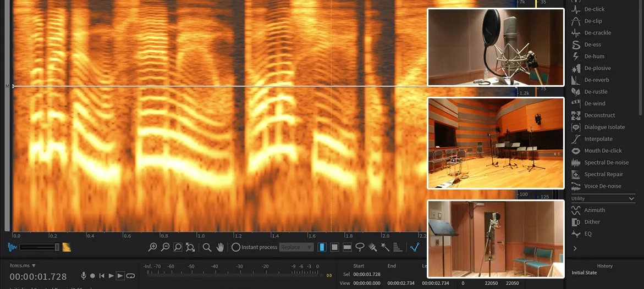Click the microphone closeup studio photo

click(496, 47)
